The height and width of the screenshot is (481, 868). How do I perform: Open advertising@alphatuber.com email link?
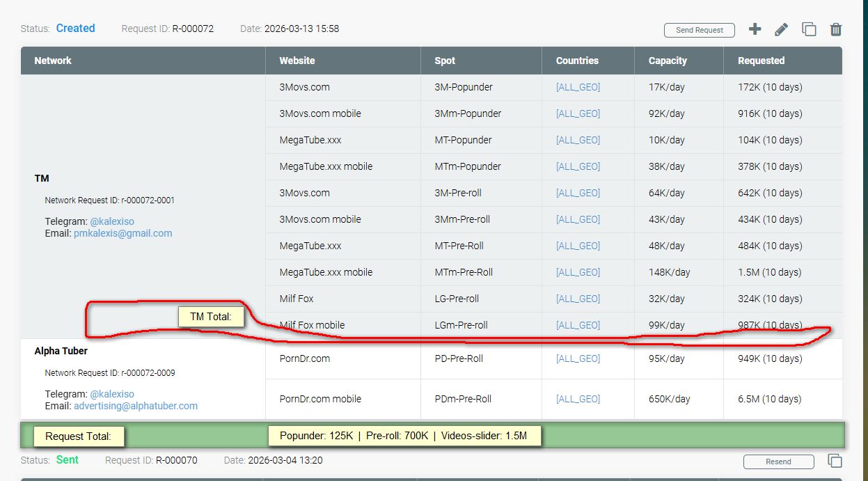click(x=136, y=406)
